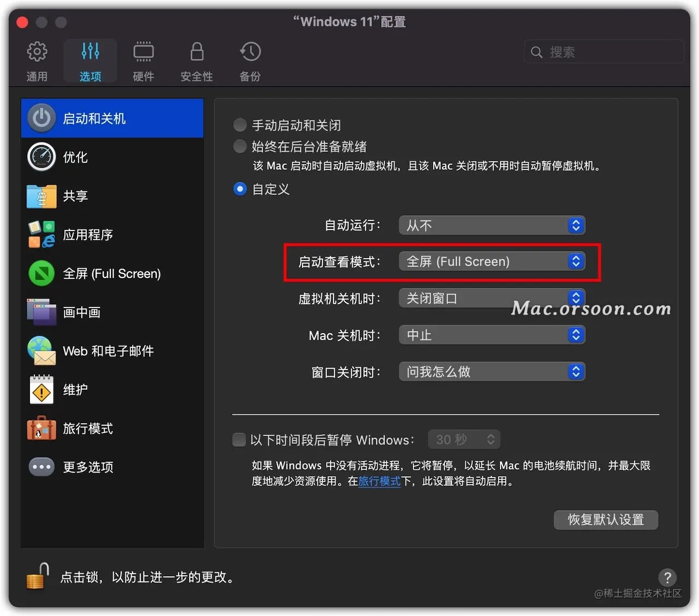Click the power icon for 启动和关机
The height and width of the screenshot is (616, 699).
tap(42, 118)
